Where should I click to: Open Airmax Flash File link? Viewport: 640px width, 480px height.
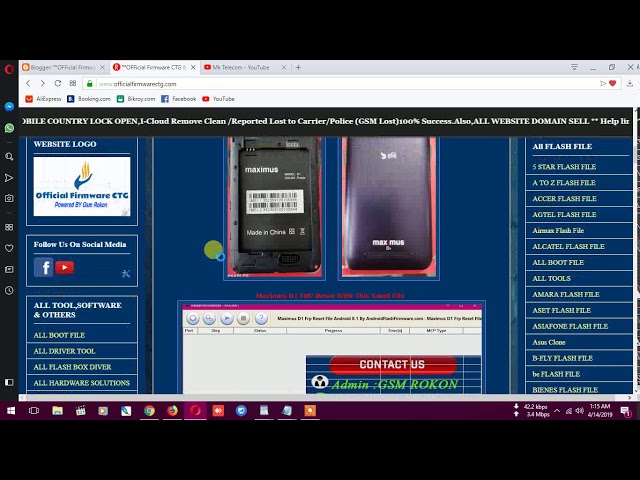click(x=558, y=230)
